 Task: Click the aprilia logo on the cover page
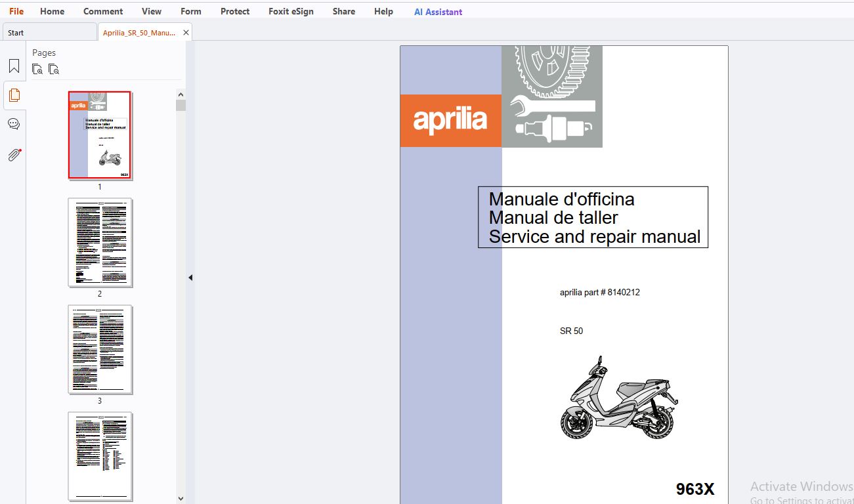point(450,121)
